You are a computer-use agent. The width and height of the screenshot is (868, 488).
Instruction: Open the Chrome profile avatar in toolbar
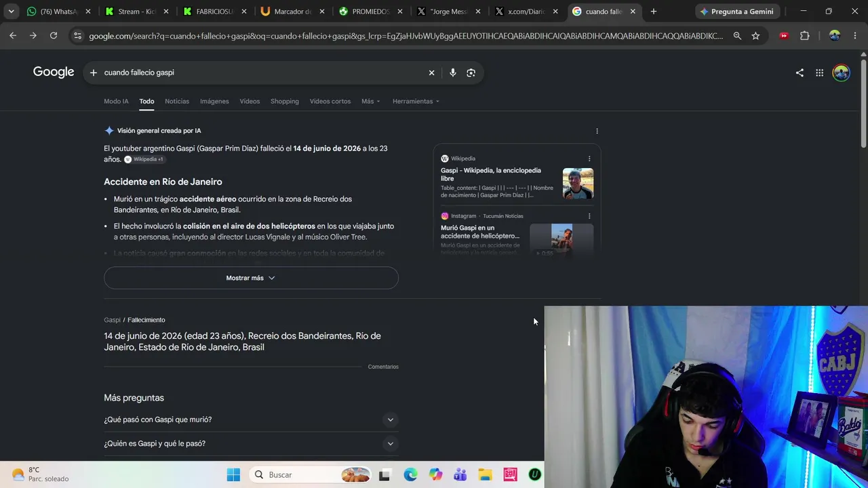[835, 36]
